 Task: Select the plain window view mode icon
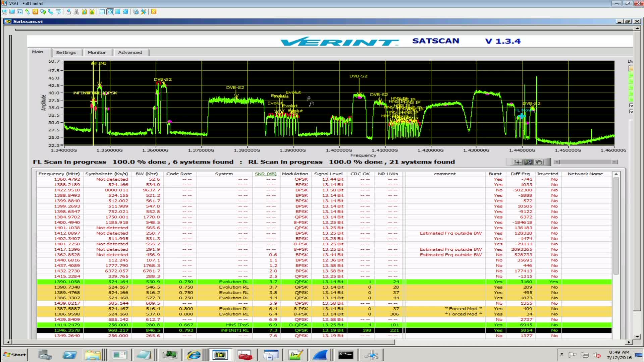pos(102,12)
